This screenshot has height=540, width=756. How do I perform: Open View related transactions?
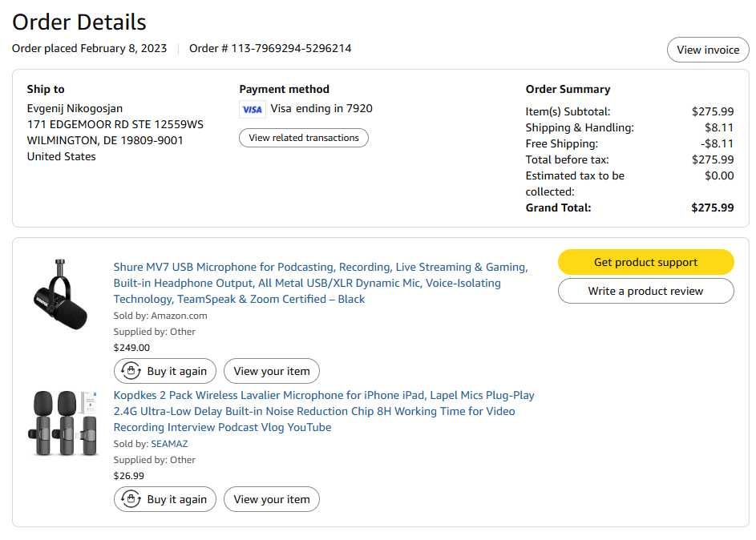point(304,138)
